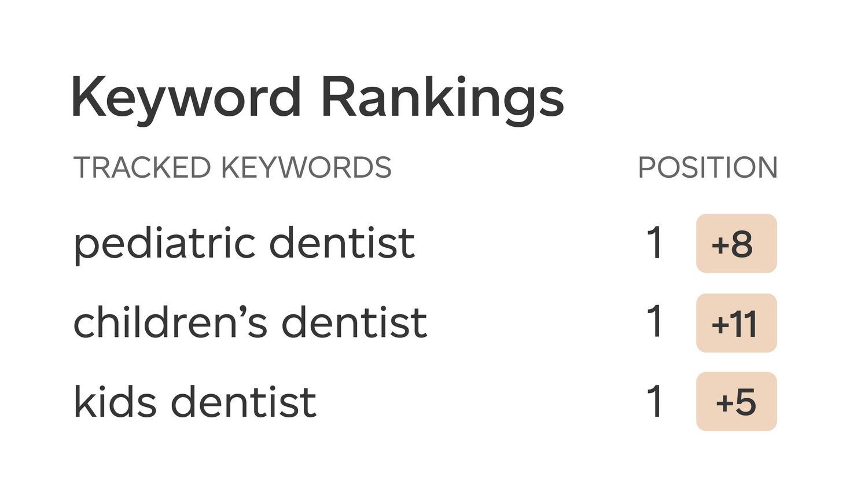Click the word pediatric in first row
This screenshot has height=503, width=868.
164,243
